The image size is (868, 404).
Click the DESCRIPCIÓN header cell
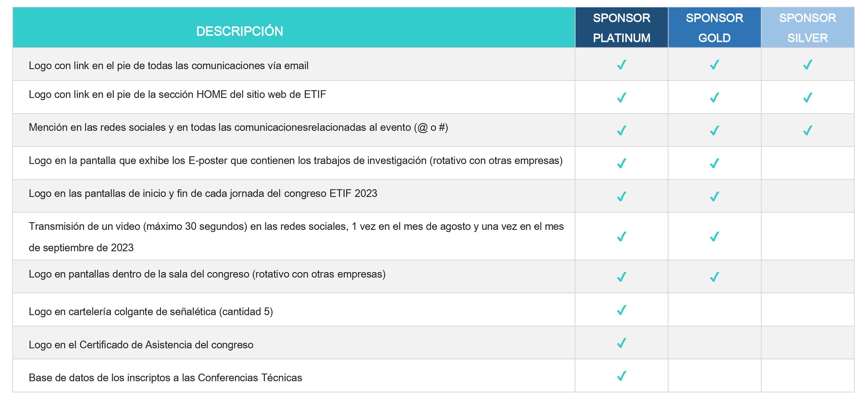[240, 31]
